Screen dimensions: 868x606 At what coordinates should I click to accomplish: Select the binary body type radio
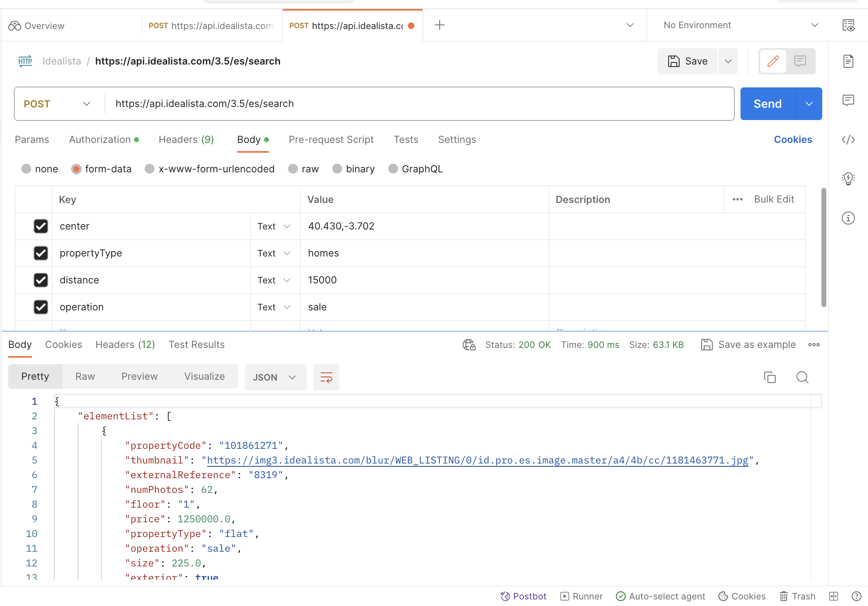click(337, 169)
